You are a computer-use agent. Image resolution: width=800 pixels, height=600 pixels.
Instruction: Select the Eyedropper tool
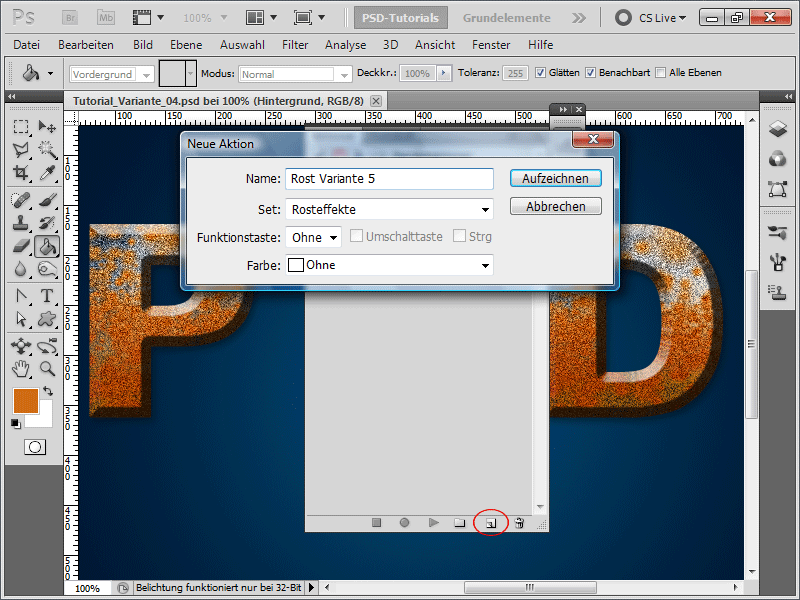(x=47, y=172)
